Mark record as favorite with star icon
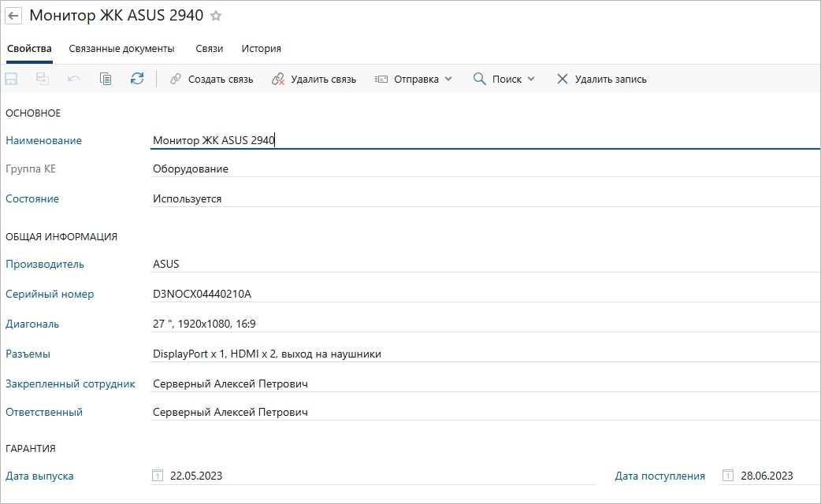 (216, 16)
